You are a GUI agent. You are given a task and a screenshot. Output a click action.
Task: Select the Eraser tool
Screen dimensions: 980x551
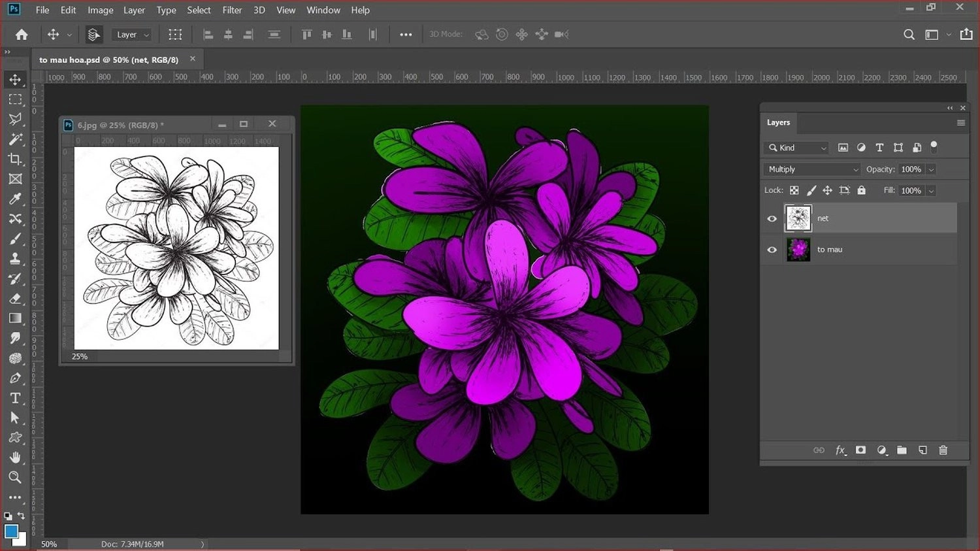(x=15, y=299)
